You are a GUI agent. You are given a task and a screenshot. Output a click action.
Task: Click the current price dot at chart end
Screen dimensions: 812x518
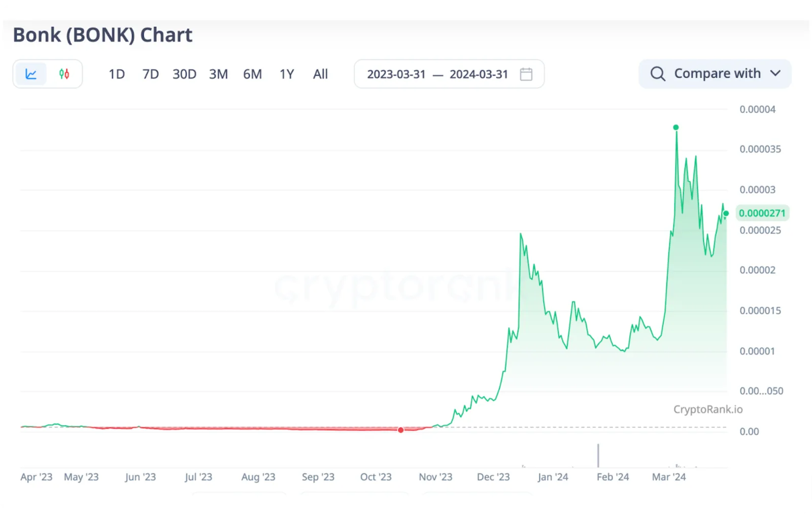click(726, 213)
